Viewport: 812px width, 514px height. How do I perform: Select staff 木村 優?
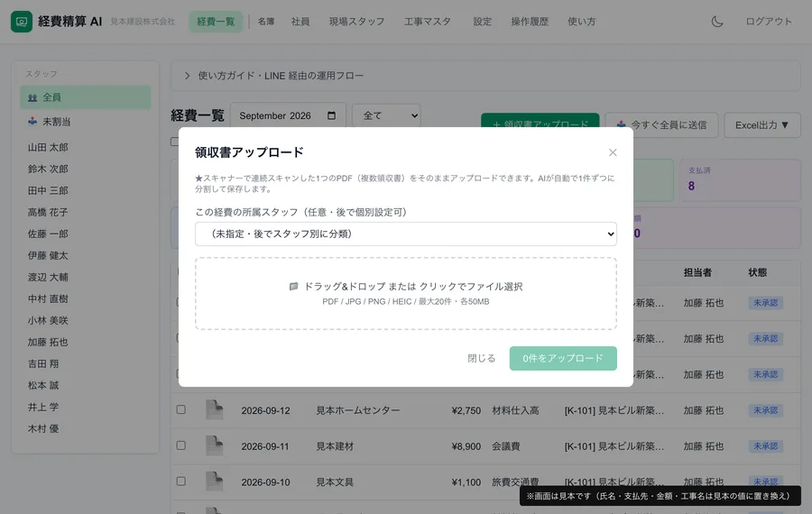(x=43, y=428)
